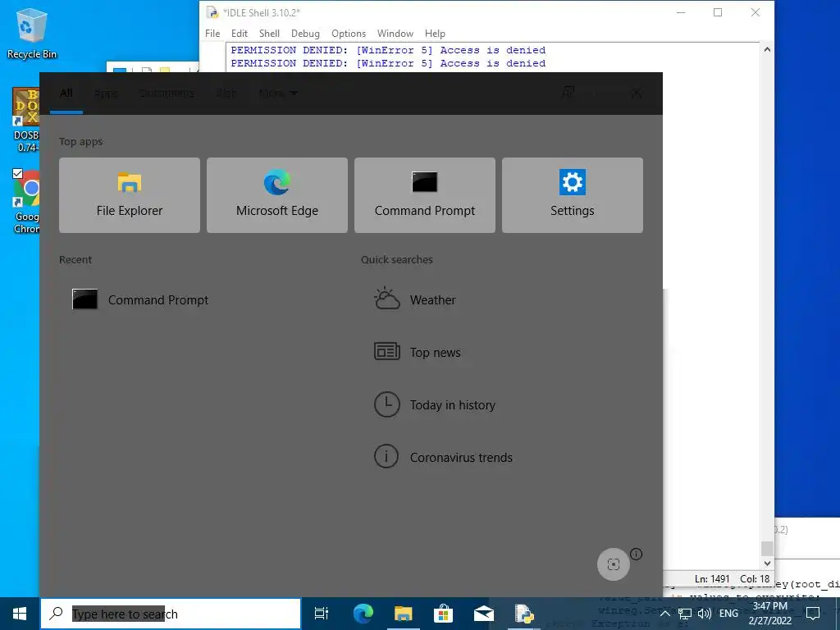Click the IDLE Shell scrollbar thumb
Image resolution: width=840 pixels, height=630 pixels.
coord(767,549)
